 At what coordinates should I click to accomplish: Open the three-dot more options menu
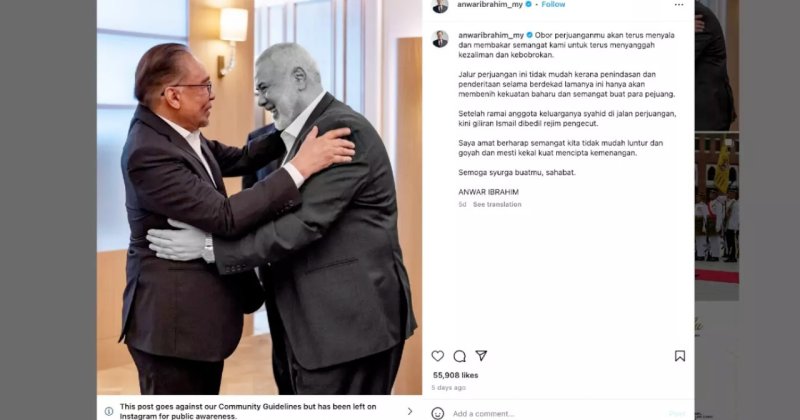679,5
